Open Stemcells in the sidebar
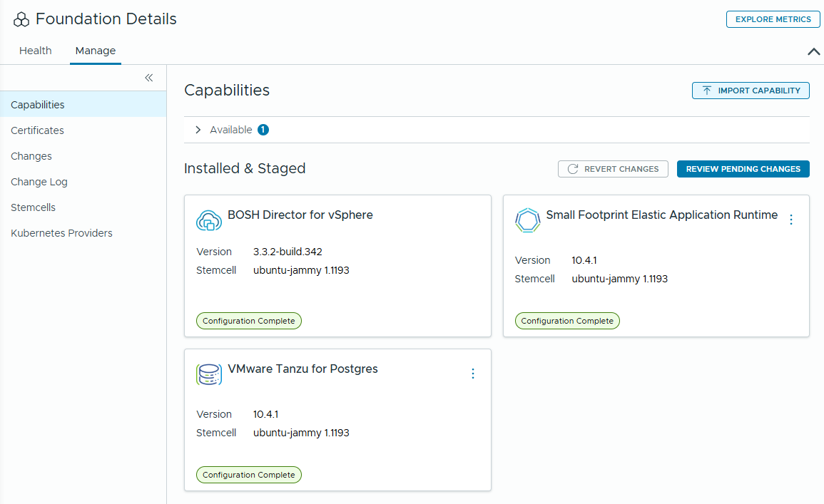The height and width of the screenshot is (504, 824). tap(83, 207)
